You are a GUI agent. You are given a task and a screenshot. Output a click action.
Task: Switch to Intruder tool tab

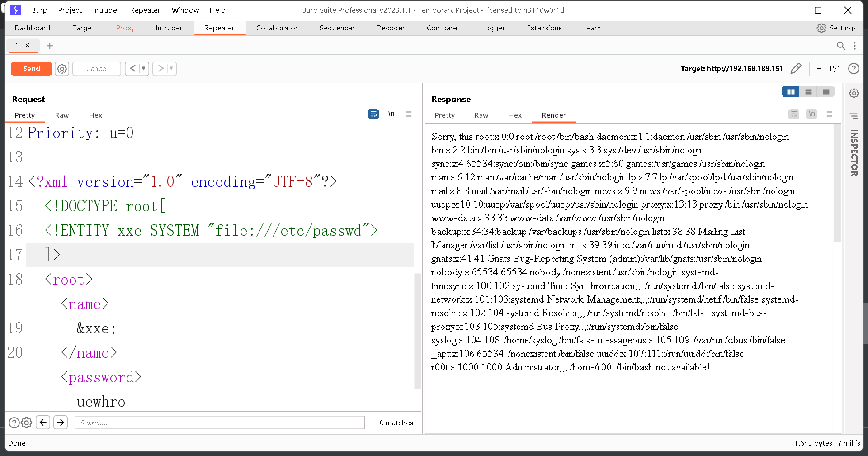point(169,28)
